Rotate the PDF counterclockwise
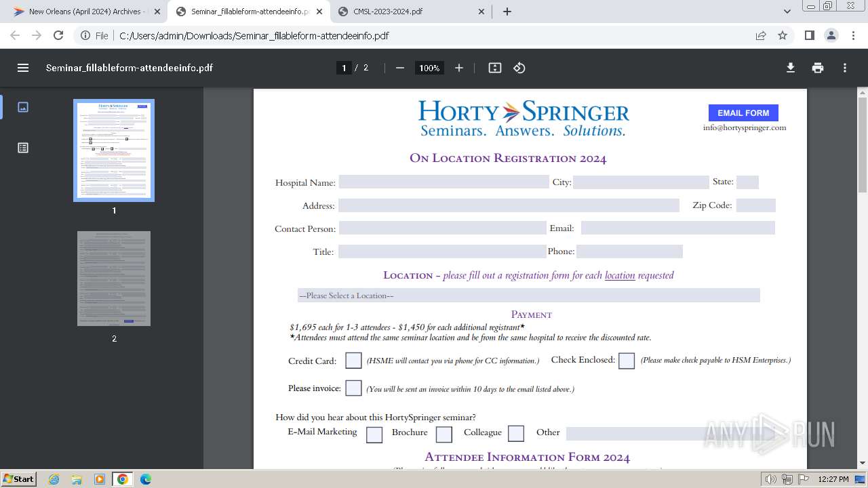868x488 pixels. click(x=519, y=68)
